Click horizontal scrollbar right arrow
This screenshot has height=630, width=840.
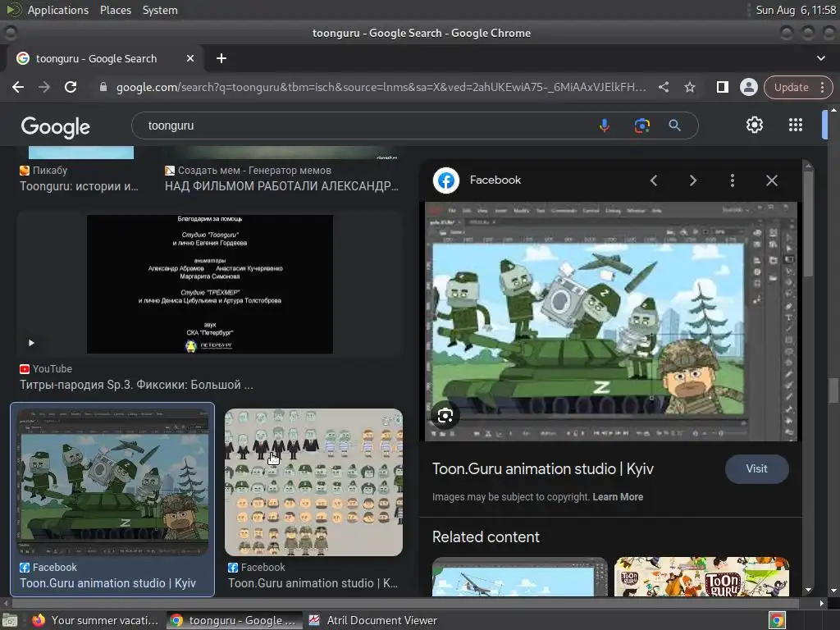[x=821, y=603]
